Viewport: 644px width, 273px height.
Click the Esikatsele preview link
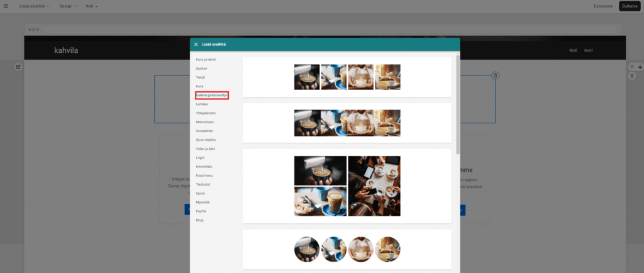602,6
